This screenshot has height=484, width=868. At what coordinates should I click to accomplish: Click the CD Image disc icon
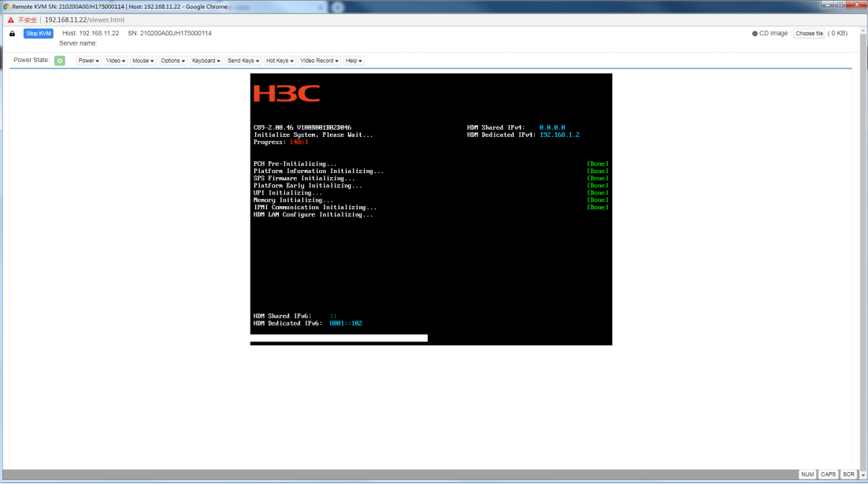(x=755, y=34)
